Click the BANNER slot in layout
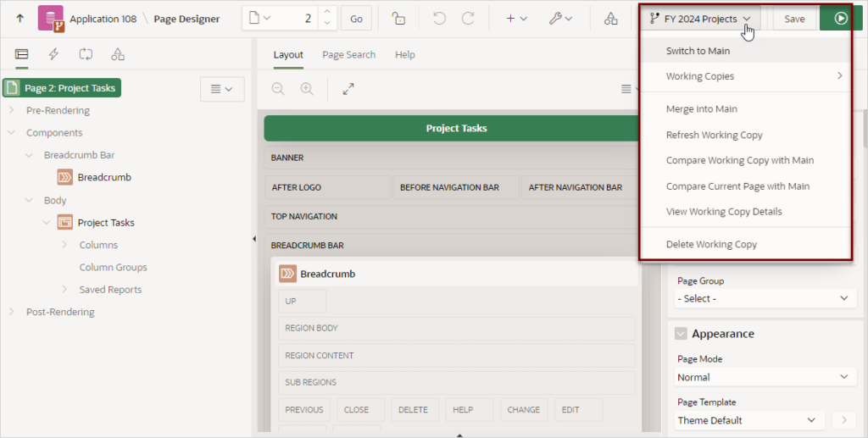Screen dimensions: 868x438 453,158
